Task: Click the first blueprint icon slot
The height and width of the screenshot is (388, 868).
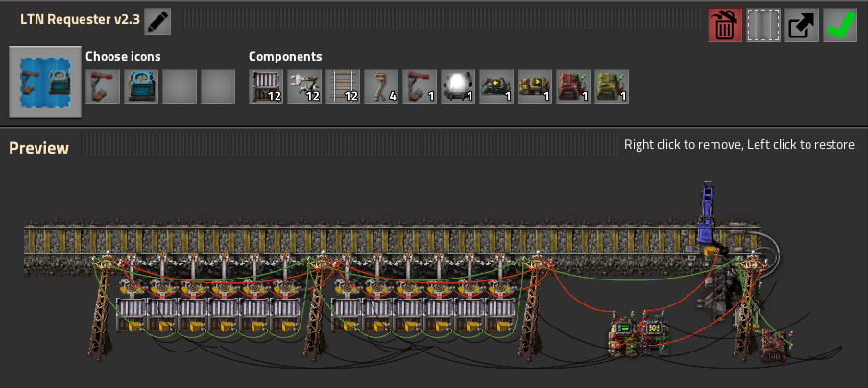Action: (x=103, y=85)
